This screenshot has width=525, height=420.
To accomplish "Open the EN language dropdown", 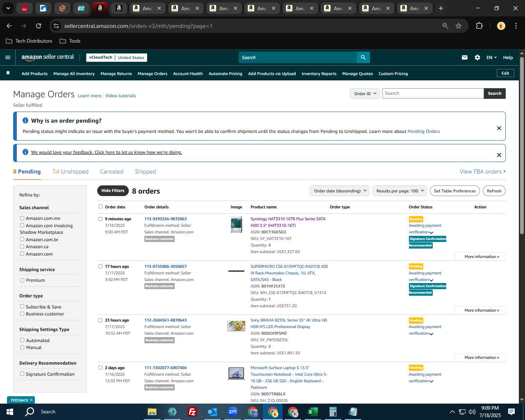I will [491, 57].
